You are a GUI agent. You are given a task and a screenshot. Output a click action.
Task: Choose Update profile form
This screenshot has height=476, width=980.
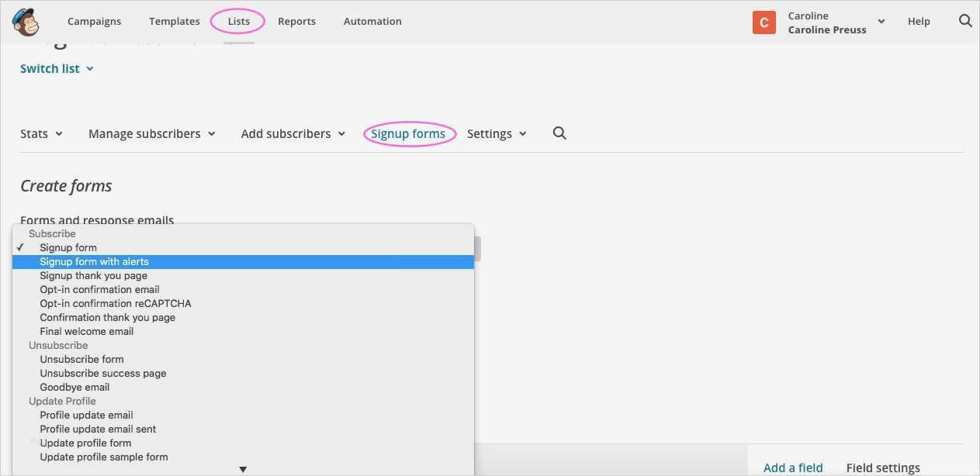click(243, 443)
